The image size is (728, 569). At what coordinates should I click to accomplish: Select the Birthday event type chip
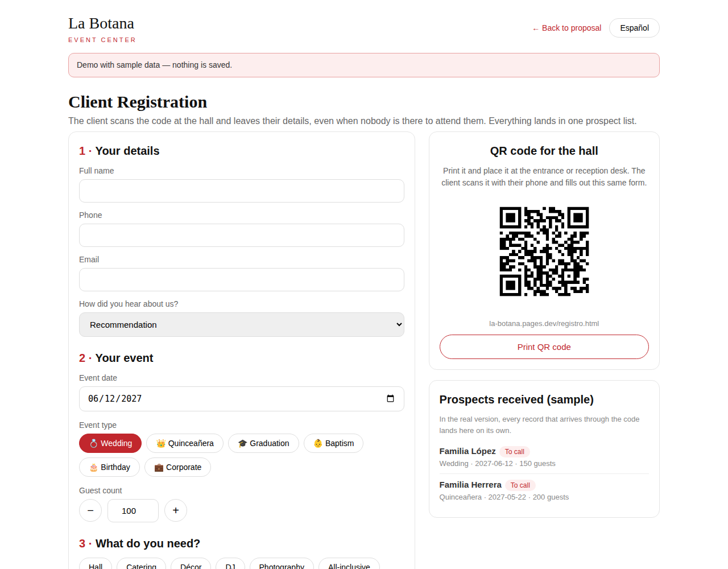[109, 467]
